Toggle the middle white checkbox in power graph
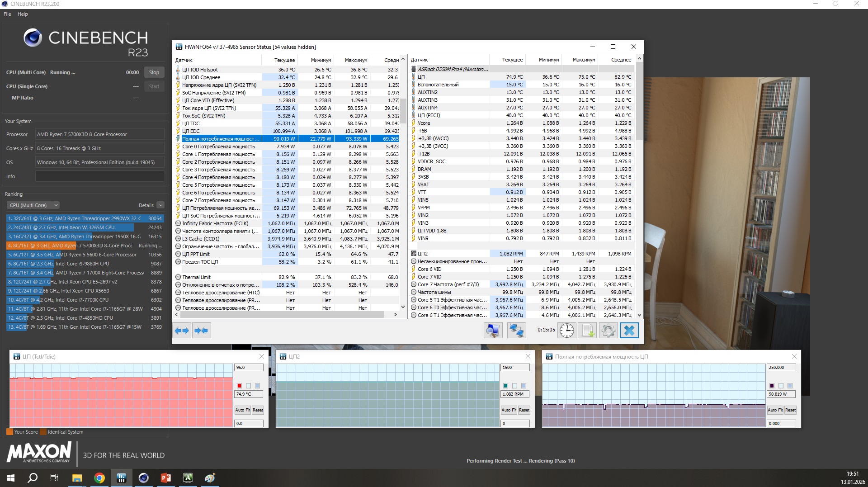This screenshot has height=487, width=868. coord(781,386)
